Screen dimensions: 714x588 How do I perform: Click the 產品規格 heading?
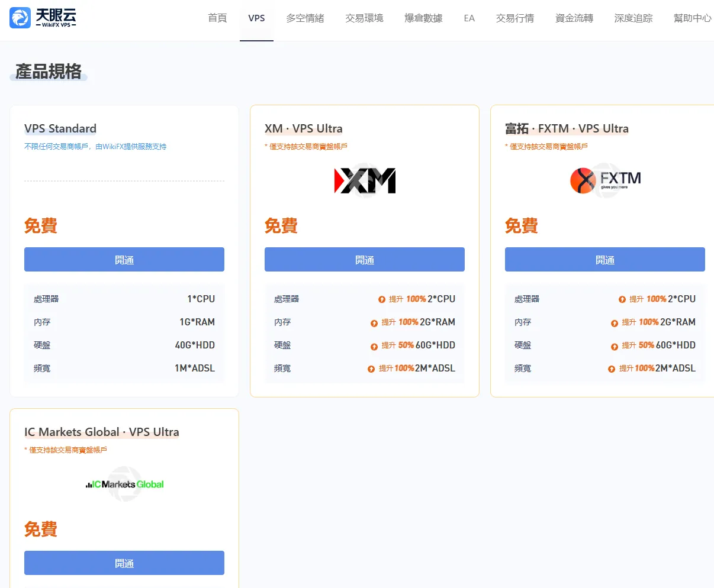point(49,72)
